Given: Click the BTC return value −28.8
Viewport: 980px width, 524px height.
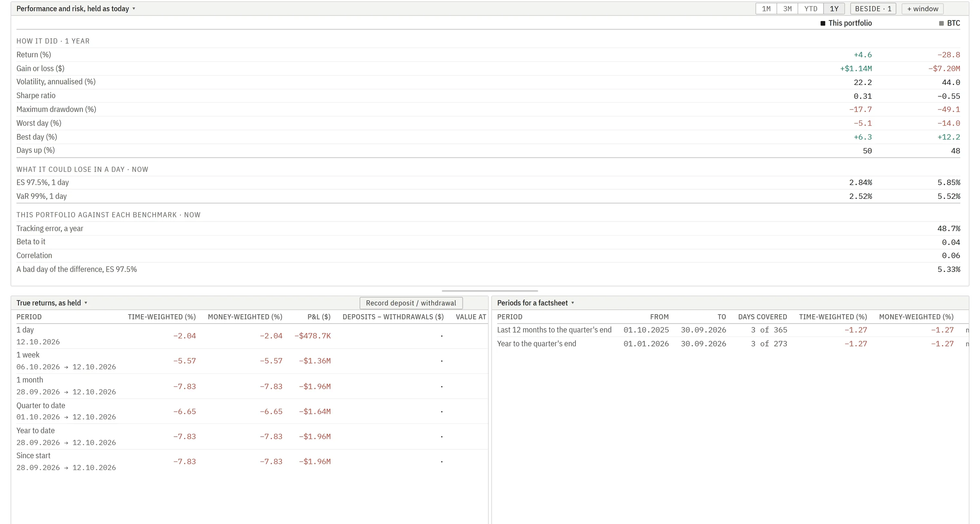Looking at the screenshot, I should [949, 55].
